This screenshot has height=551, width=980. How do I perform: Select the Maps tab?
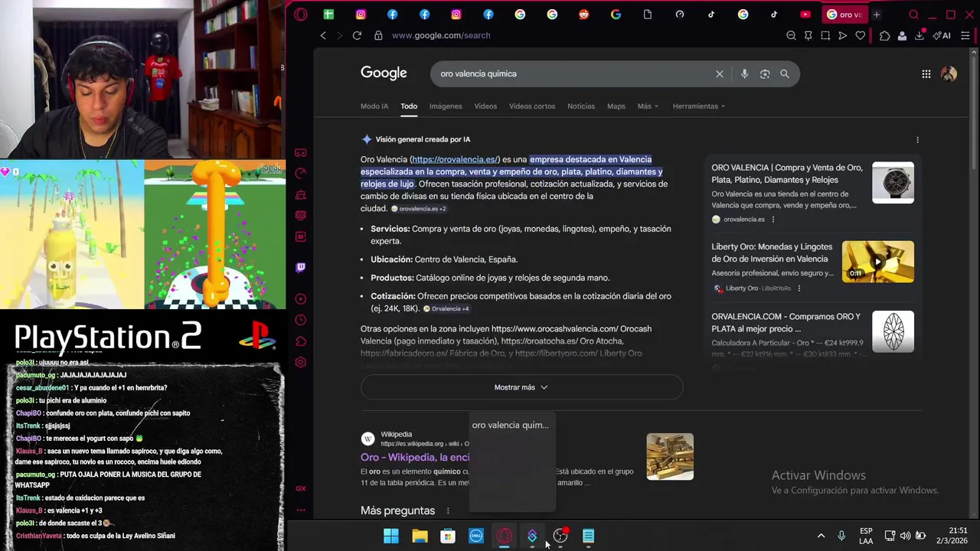(x=616, y=106)
